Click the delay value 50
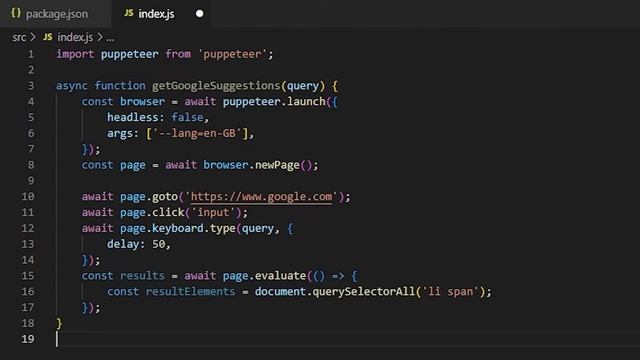This screenshot has width=640, height=360. (x=158, y=244)
